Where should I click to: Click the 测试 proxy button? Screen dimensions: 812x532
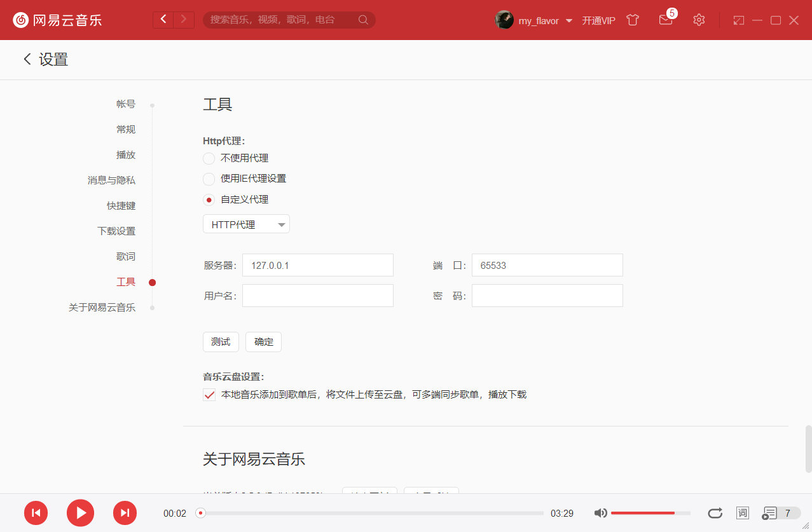tap(221, 342)
